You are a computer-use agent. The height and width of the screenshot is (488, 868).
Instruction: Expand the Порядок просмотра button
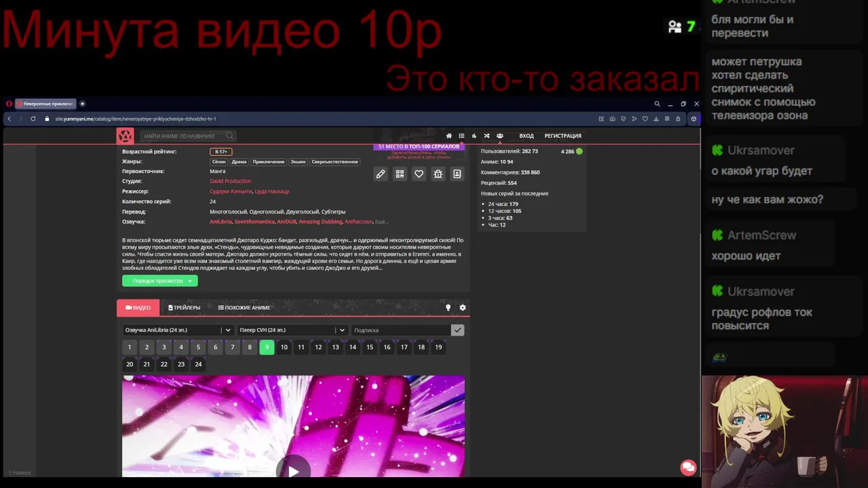pos(160,281)
